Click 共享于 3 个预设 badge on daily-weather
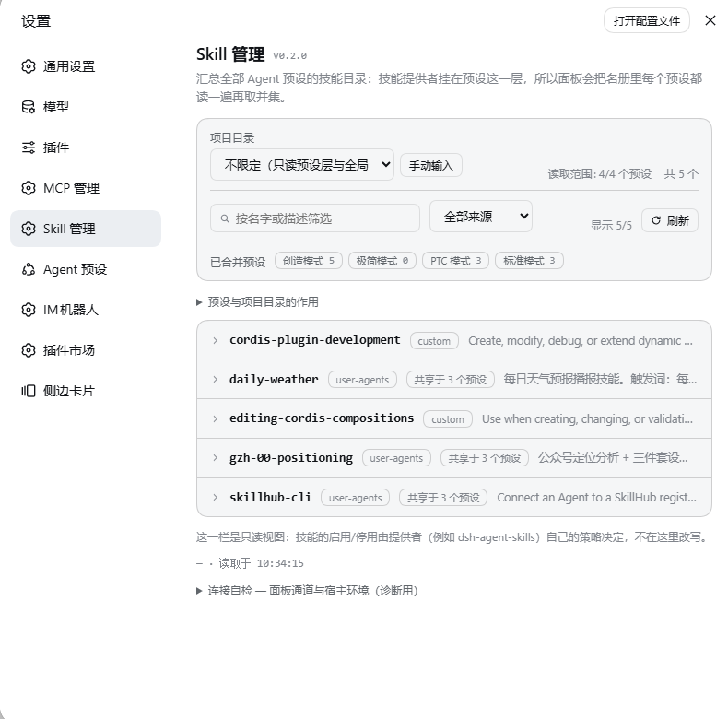This screenshot has height=719, width=728. click(x=451, y=380)
